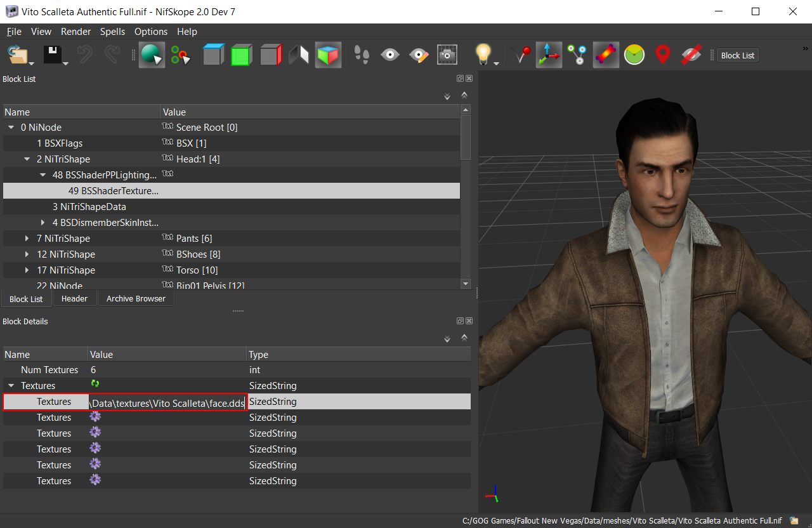Switch to the Archive Browser tab
The height and width of the screenshot is (528, 812).
136,298
